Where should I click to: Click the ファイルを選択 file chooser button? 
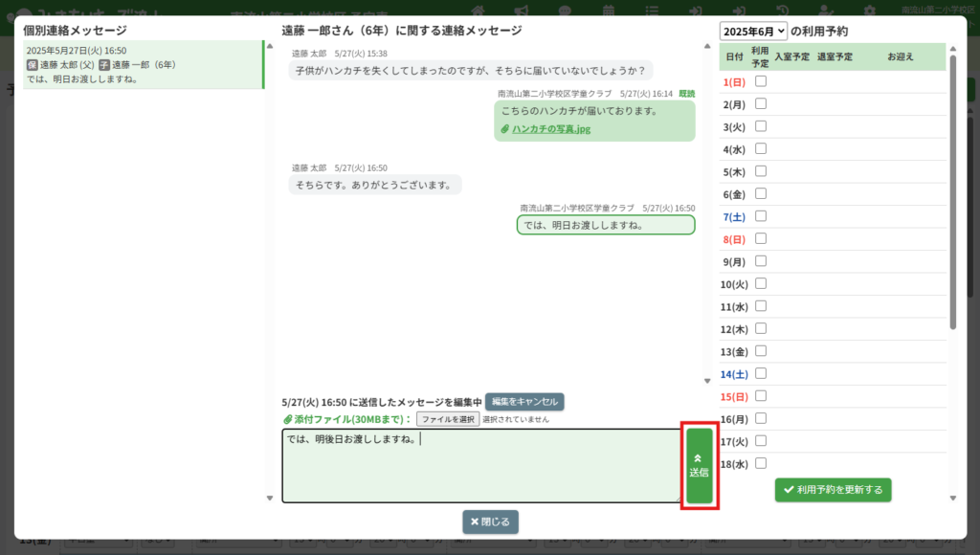click(x=448, y=419)
